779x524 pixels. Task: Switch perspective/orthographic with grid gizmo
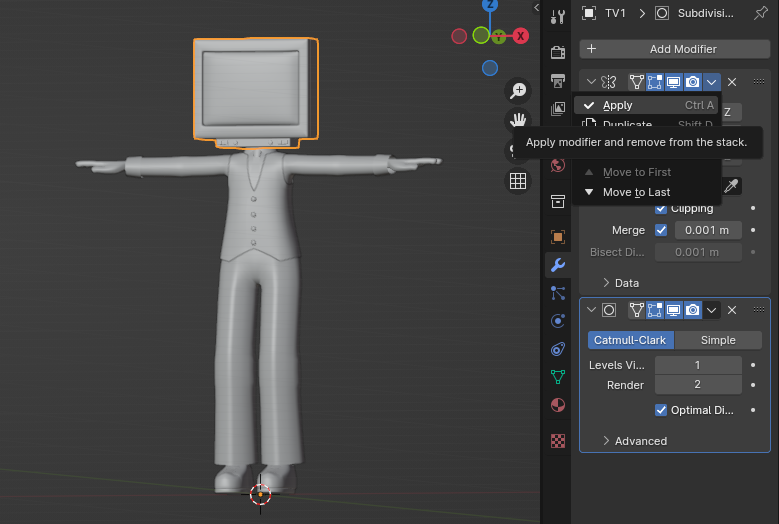(x=518, y=181)
